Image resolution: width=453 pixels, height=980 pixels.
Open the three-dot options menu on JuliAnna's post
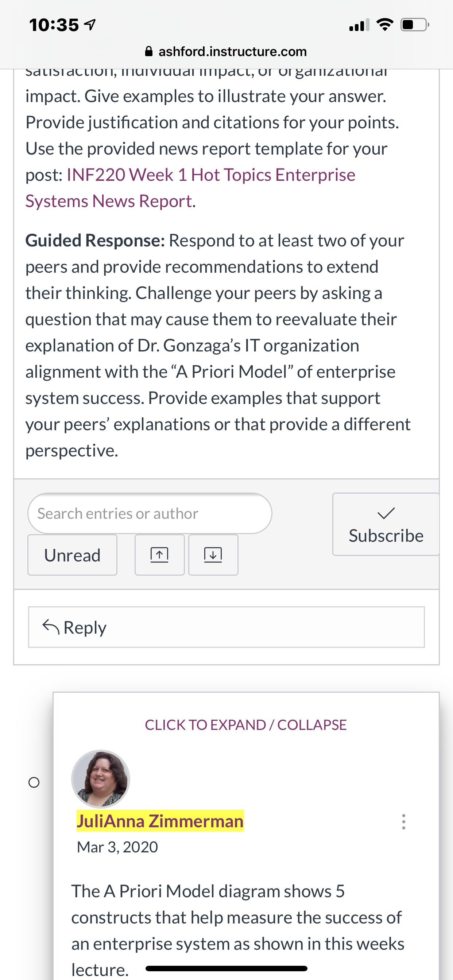(x=403, y=822)
